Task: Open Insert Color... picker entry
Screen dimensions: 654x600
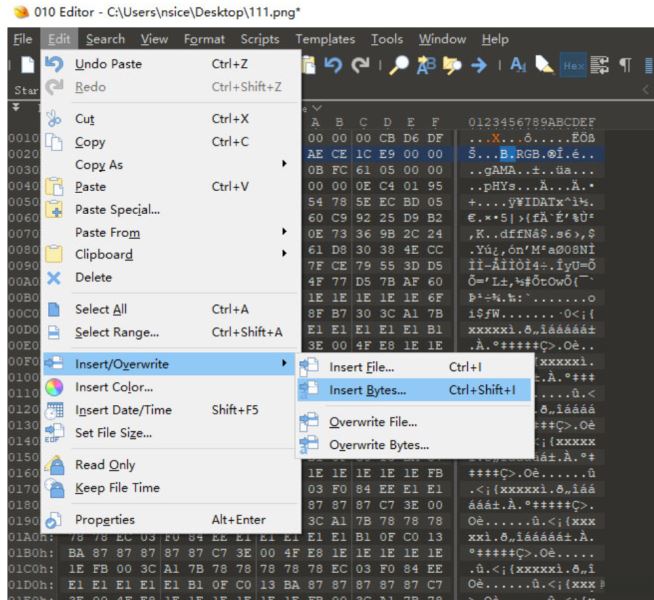Action: click(113, 387)
